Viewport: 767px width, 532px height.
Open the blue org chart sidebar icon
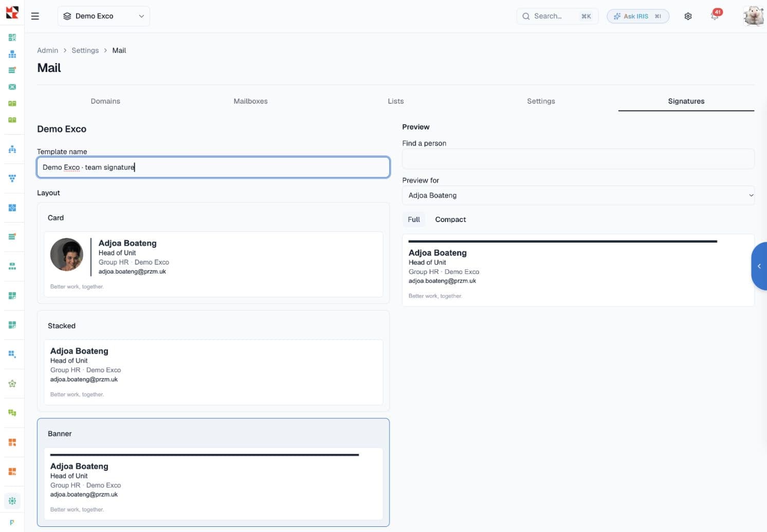coord(12,149)
